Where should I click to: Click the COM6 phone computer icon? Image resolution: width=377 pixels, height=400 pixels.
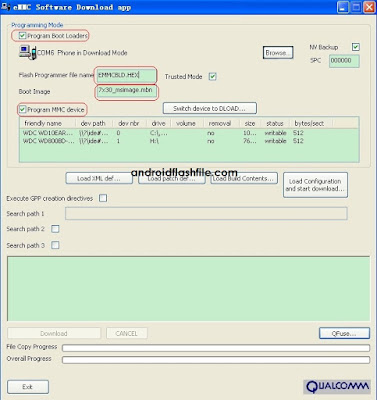[28, 53]
